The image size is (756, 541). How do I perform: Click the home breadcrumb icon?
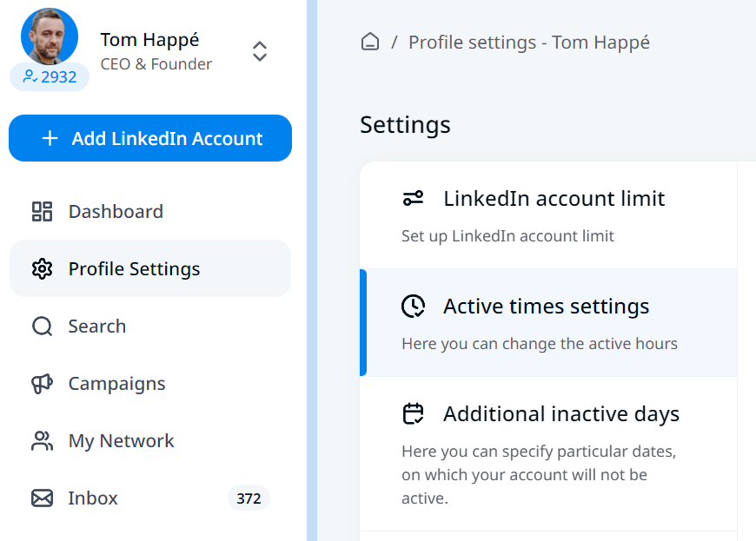370,43
